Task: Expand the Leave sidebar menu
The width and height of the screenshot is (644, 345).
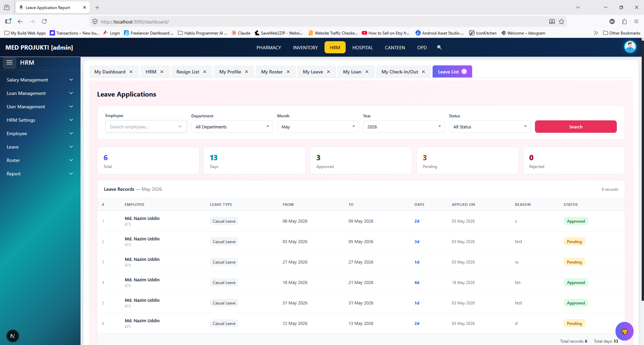Action: click(x=40, y=147)
